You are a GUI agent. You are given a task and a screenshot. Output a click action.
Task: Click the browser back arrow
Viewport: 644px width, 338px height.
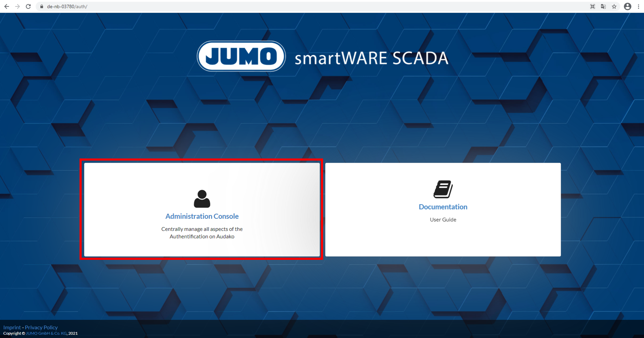coord(6,6)
